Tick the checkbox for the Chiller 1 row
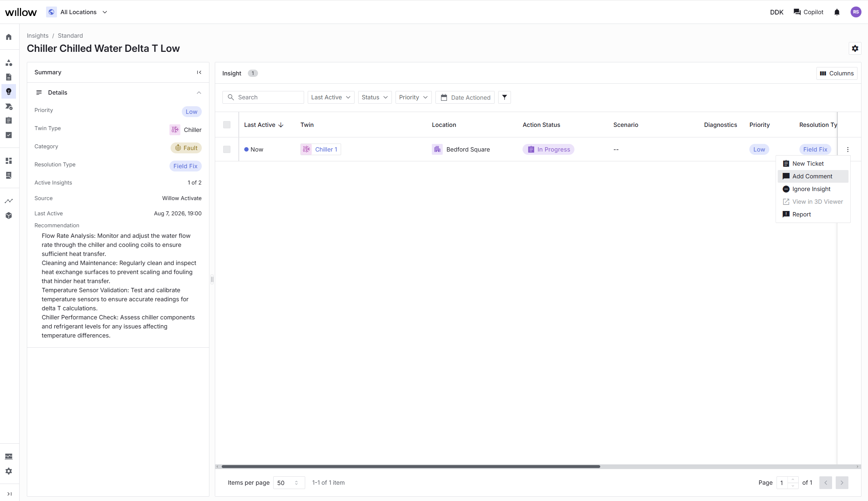This screenshot has width=868, height=501. (x=227, y=149)
